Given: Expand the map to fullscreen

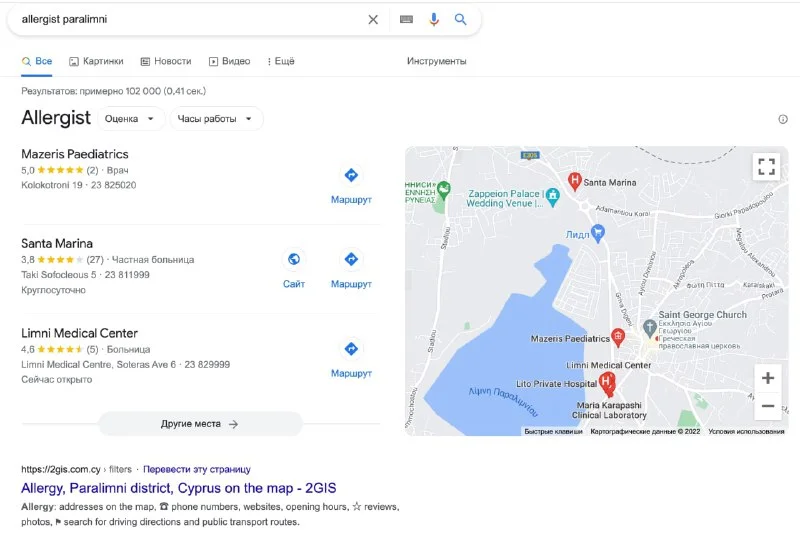Looking at the screenshot, I should (766, 167).
